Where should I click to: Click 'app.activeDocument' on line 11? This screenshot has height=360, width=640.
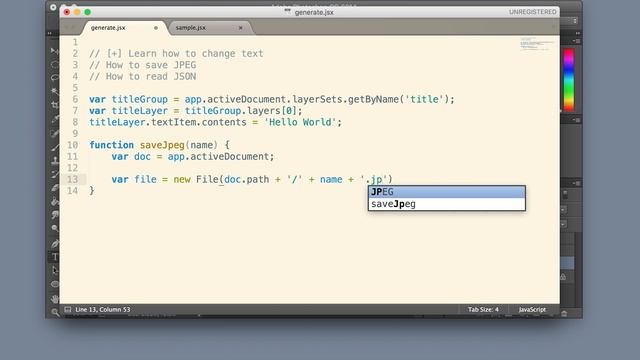(218, 156)
